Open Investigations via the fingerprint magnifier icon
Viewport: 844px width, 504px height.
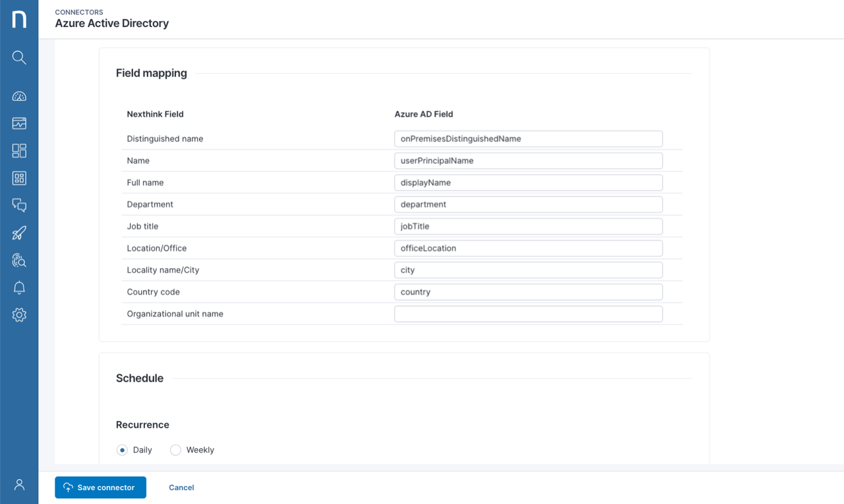click(19, 260)
